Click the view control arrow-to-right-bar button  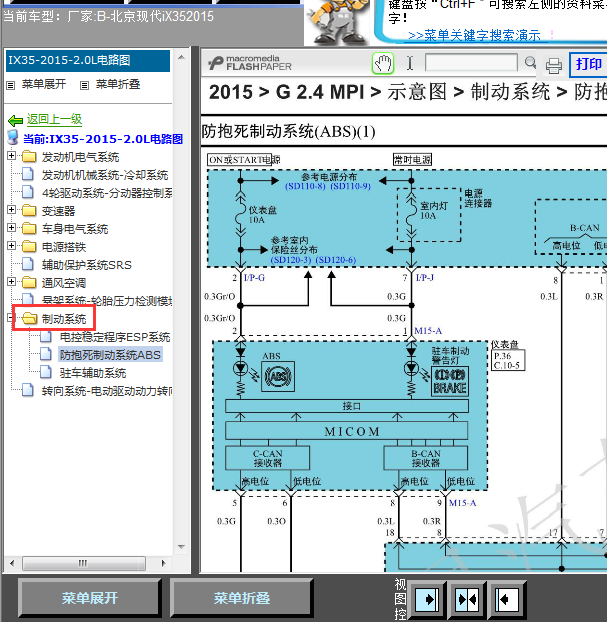click(427, 599)
